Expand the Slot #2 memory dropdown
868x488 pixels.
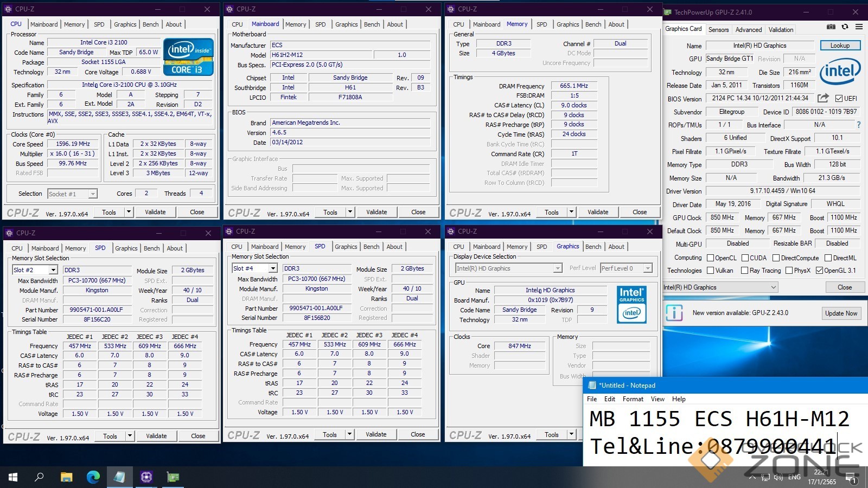pos(53,270)
